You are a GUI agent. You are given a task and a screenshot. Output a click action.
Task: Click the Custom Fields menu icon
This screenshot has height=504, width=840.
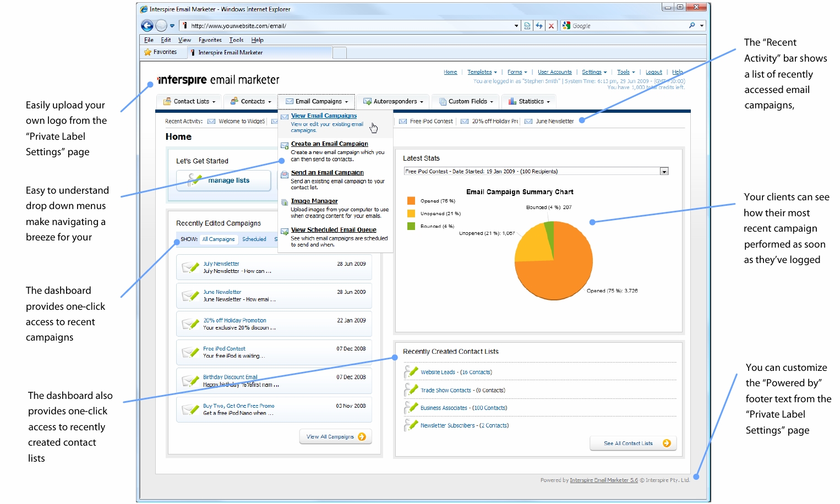(443, 101)
